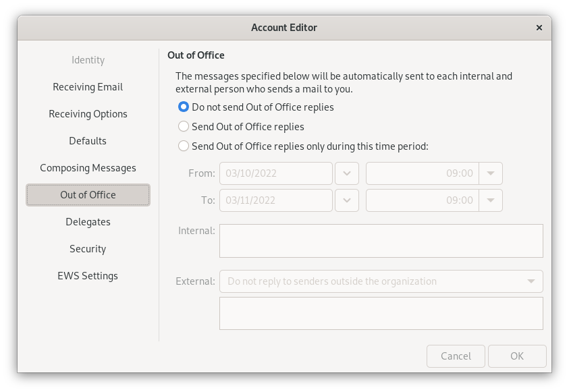Click inside the Internal message box
The image size is (569, 392).
tap(381, 240)
